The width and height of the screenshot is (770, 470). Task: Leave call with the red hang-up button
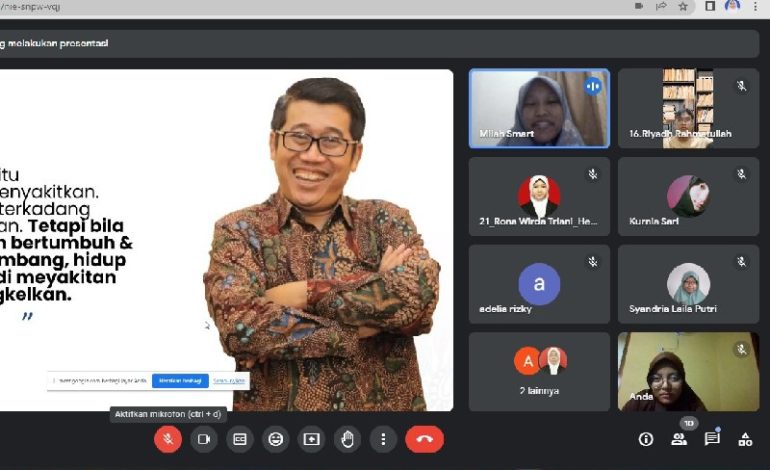tap(424, 439)
